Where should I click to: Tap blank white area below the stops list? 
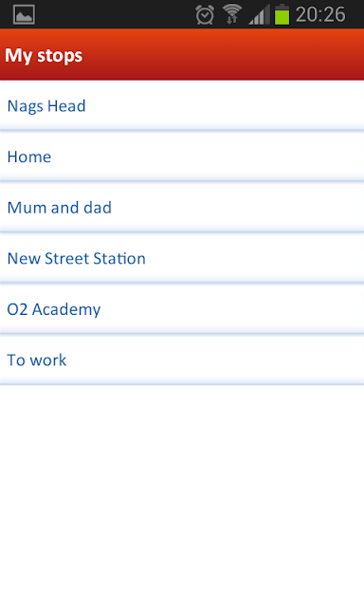182,495
